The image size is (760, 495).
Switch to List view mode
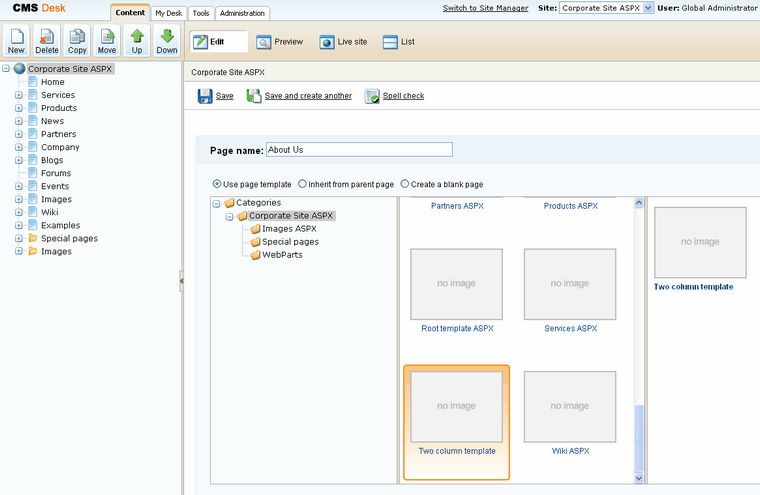[398, 42]
